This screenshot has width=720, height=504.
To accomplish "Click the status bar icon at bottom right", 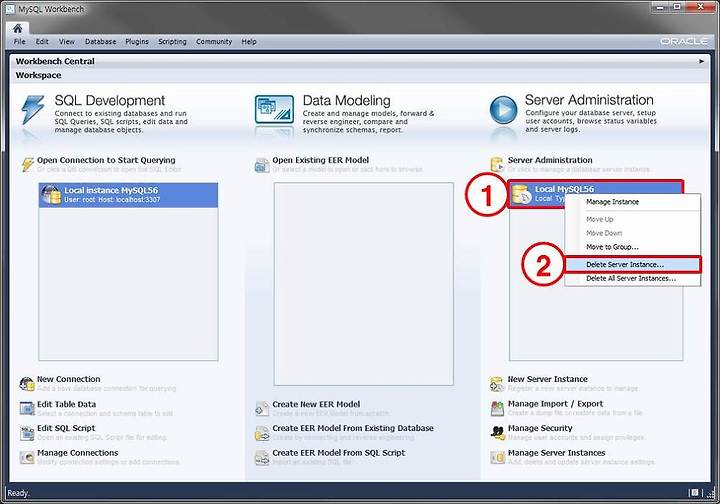I will point(695,493).
